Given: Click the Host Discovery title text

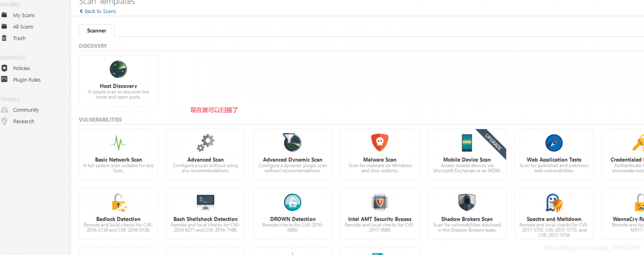Looking at the screenshot, I should click(118, 86).
